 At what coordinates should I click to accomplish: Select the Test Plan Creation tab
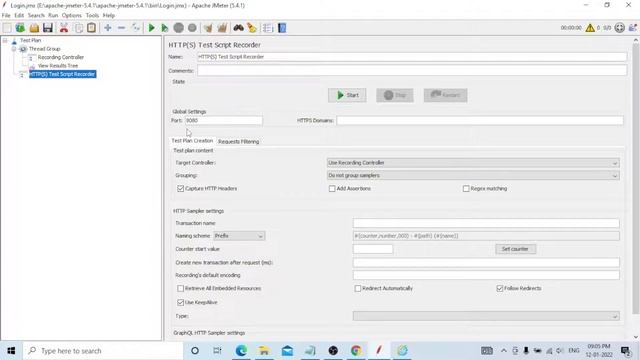192,141
